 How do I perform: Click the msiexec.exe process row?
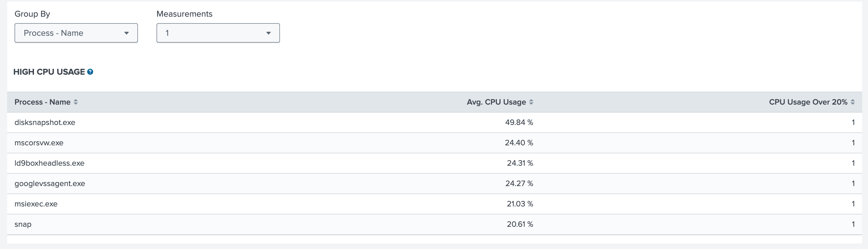tap(36, 204)
